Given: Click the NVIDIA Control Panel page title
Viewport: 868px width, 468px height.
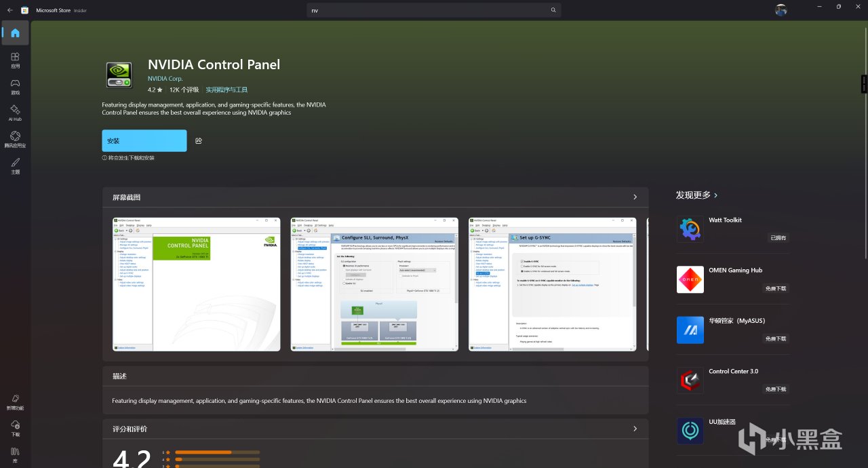Looking at the screenshot, I should [x=214, y=64].
